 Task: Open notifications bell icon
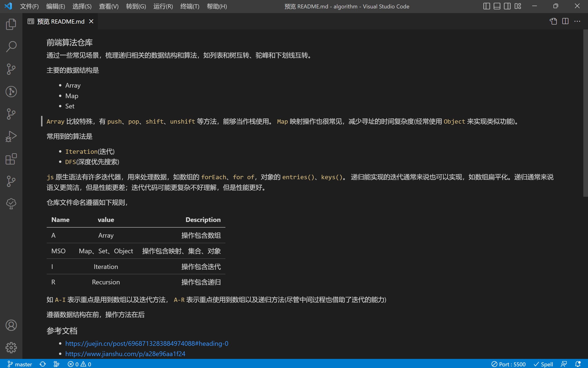coord(578,364)
